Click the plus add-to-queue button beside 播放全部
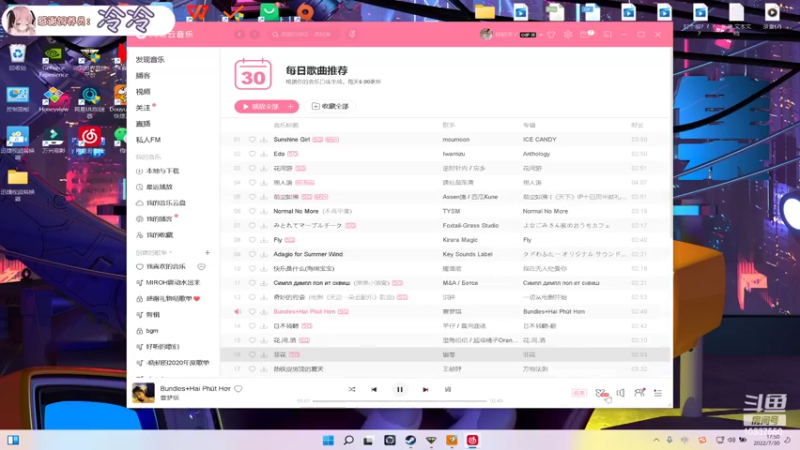Screen dimensions: 800x450 pyautogui.click(x=292, y=106)
